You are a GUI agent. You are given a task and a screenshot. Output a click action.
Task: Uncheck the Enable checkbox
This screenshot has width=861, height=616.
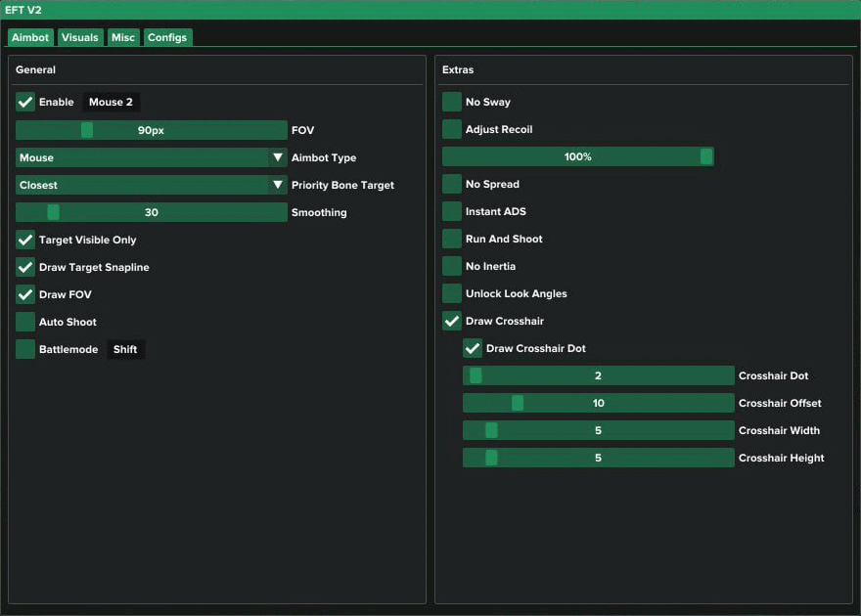coord(25,102)
